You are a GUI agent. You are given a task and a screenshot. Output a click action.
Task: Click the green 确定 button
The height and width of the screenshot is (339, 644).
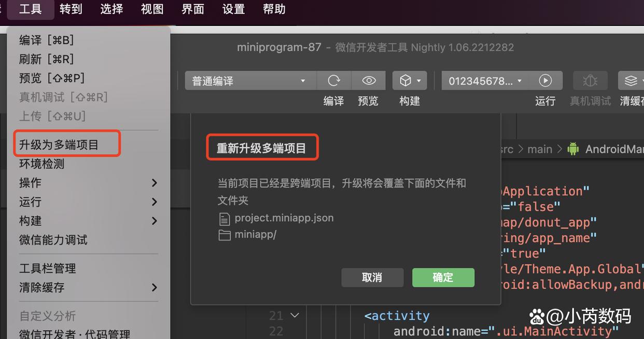tap(443, 277)
